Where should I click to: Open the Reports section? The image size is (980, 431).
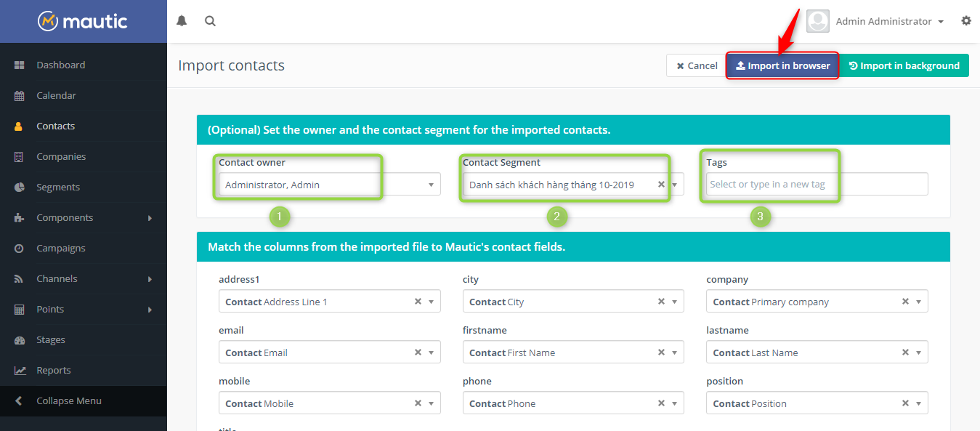point(56,370)
